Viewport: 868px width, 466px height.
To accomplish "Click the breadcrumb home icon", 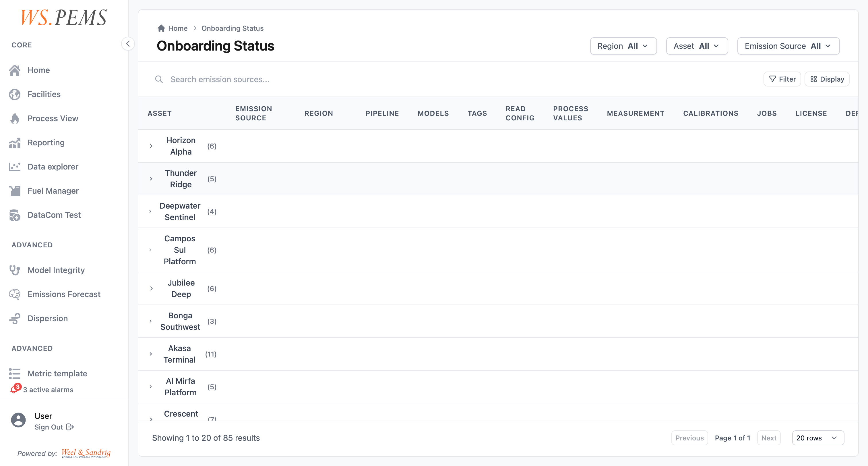I will [161, 28].
